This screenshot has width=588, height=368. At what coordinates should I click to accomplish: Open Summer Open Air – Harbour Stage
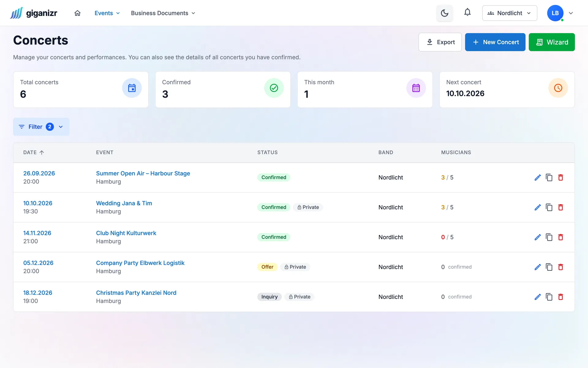click(143, 173)
